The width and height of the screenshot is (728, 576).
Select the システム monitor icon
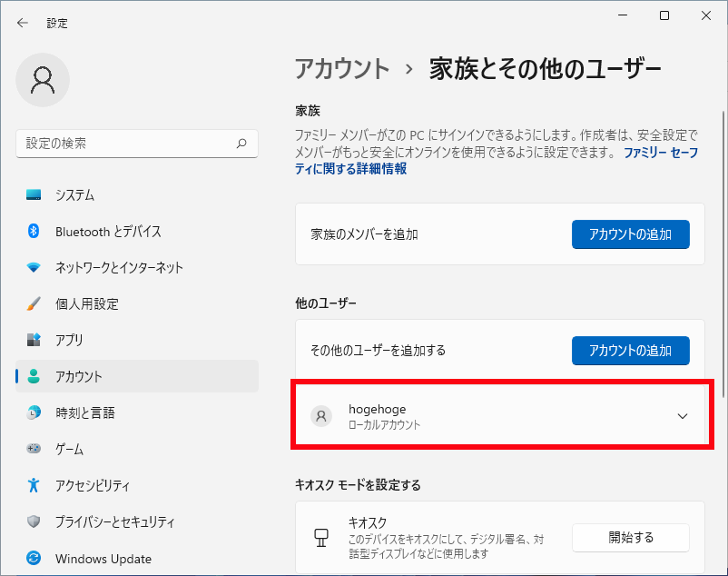point(34,194)
